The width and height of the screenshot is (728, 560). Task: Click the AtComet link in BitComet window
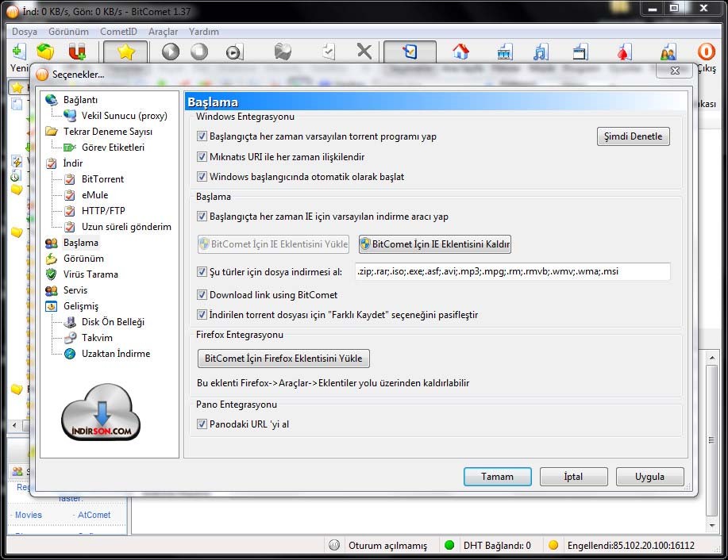(x=94, y=515)
